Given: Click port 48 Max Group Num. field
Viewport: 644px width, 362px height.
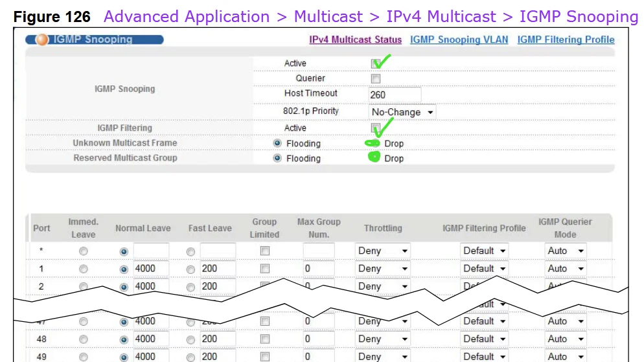Looking at the screenshot, I should click(x=319, y=339).
